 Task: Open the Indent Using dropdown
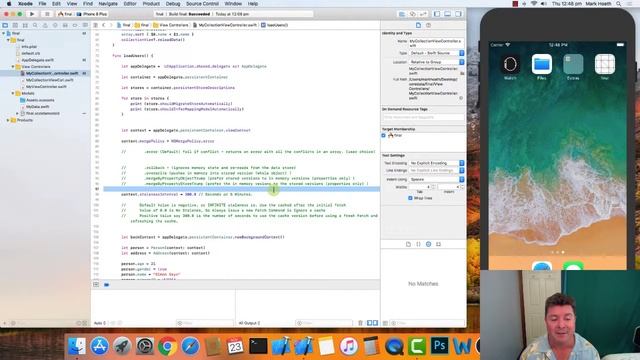[436, 179]
